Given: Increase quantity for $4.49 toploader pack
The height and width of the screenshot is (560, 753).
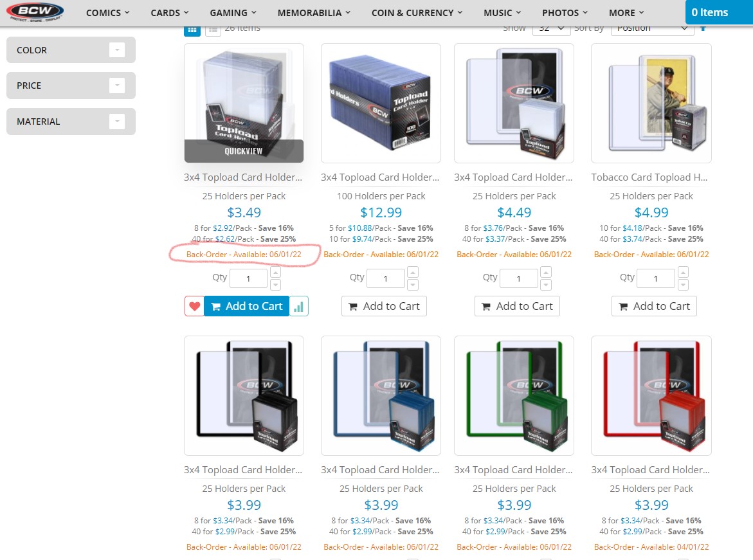Looking at the screenshot, I should 545,273.
